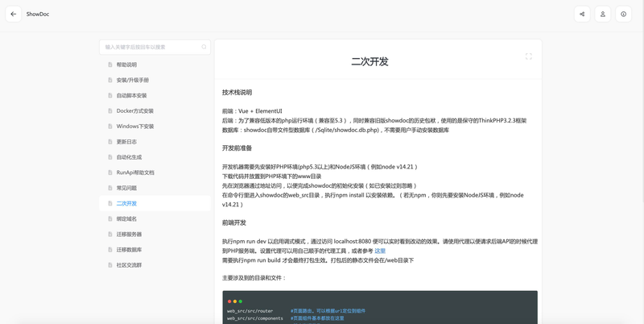
Task: Click the document icon beside 二次开发
Action: click(x=110, y=203)
